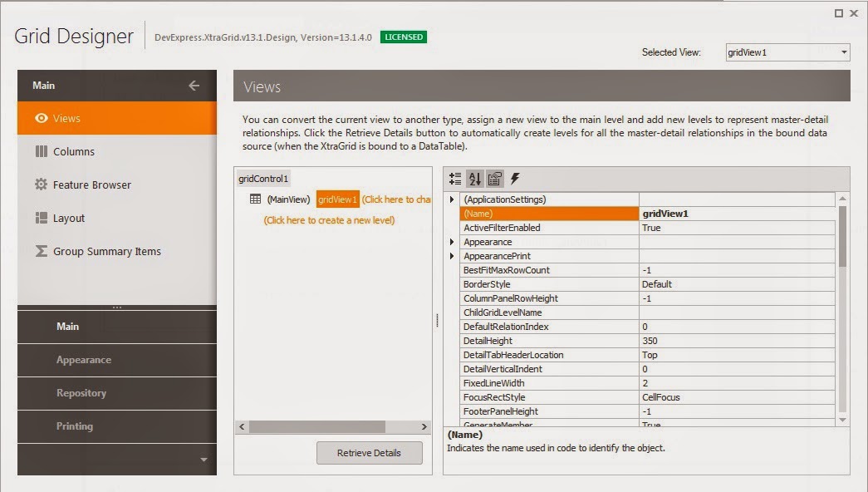Click the LICENSED badge

(404, 37)
